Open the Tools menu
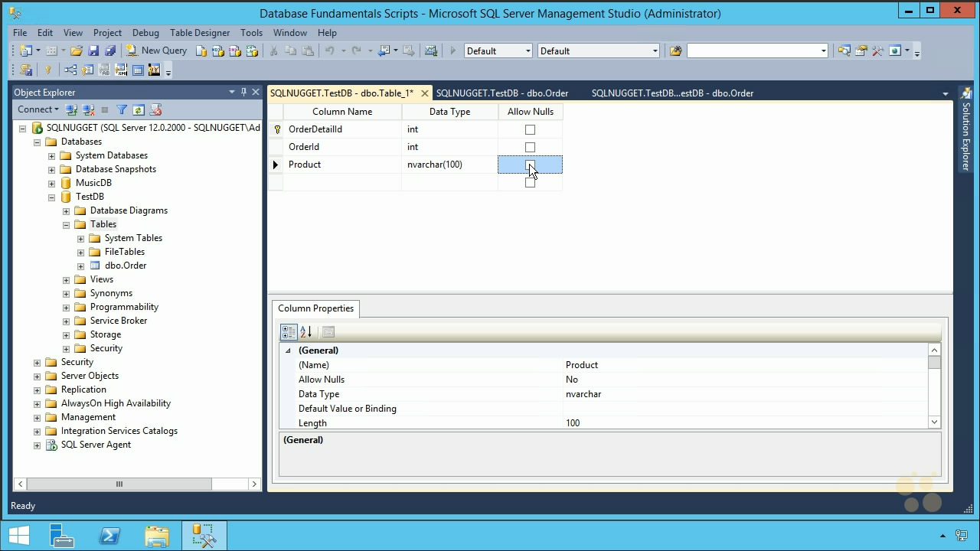 [251, 33]
